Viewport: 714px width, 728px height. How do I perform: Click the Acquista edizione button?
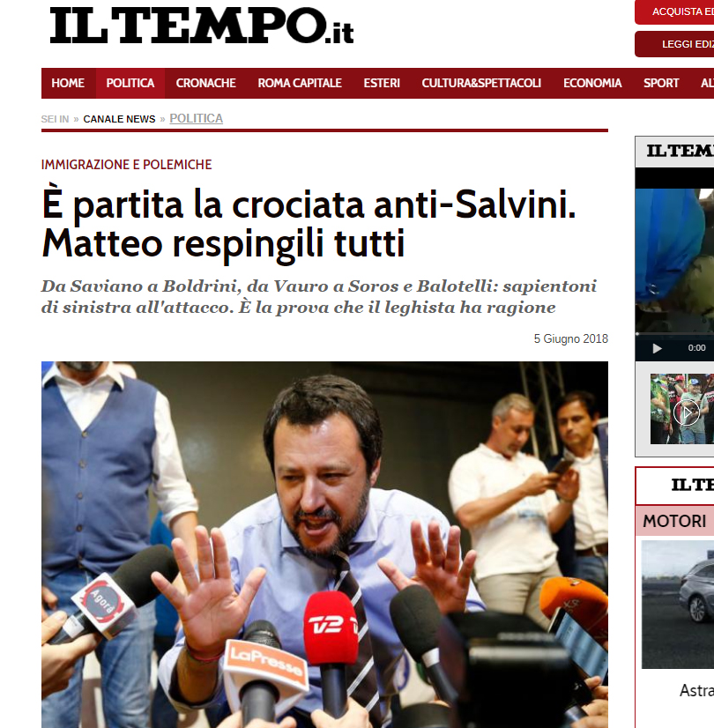(x=674, y=11)
